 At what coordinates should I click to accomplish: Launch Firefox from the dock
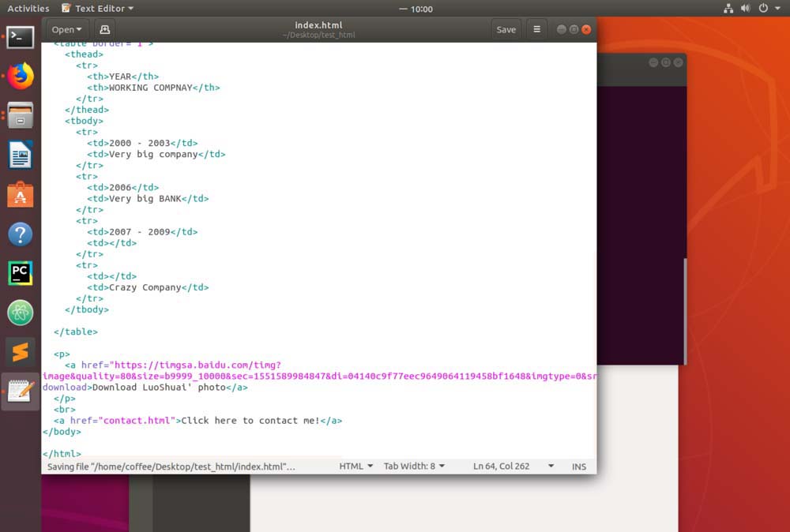coord(21,77)
